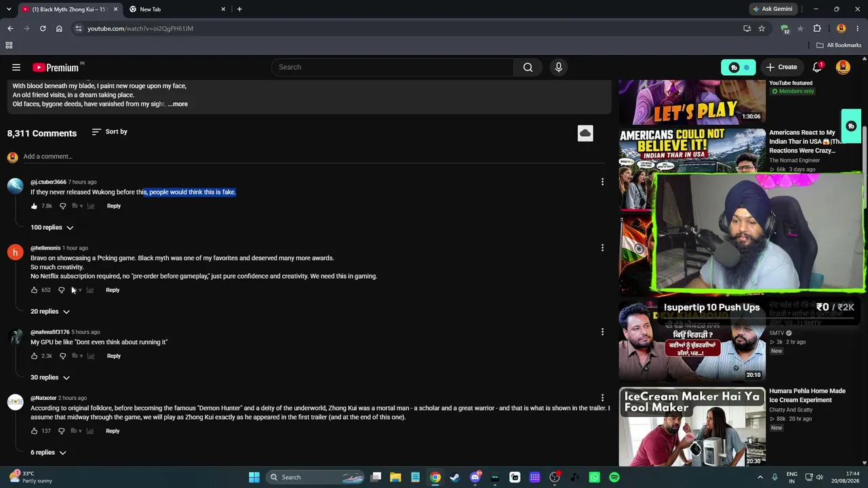Viewport: 868px width, 488px height.
Task: Go back to the previous page
Action: [10, 28]
